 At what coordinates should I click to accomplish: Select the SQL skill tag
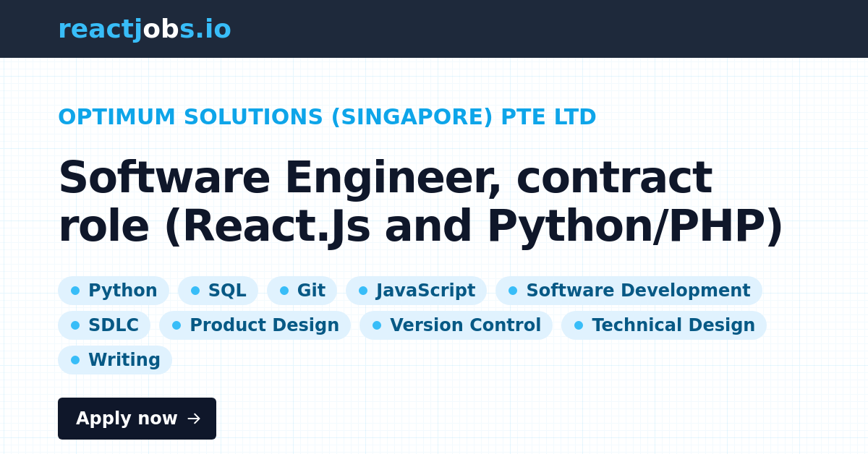point(217,291)
